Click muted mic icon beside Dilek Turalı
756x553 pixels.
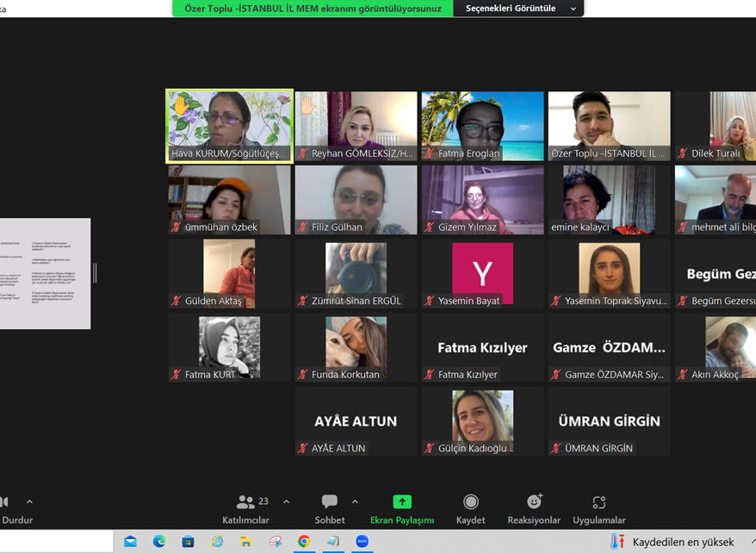tap(683, 154)
